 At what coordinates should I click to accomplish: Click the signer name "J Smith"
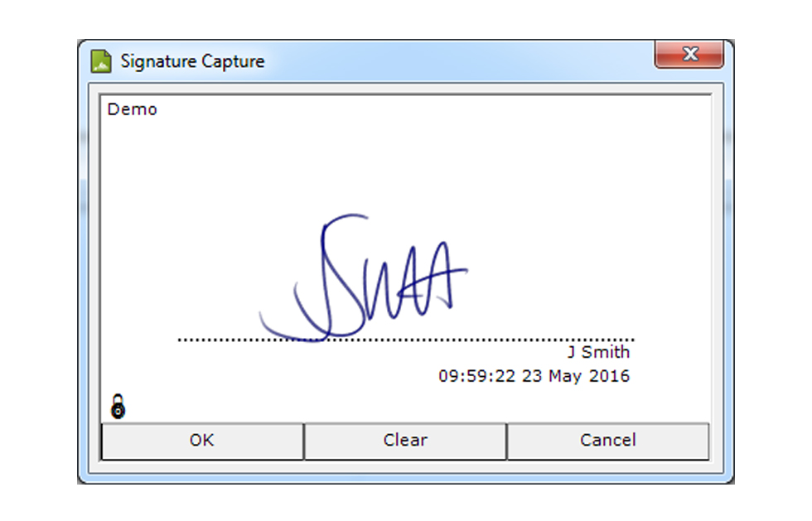pos(598,352)
